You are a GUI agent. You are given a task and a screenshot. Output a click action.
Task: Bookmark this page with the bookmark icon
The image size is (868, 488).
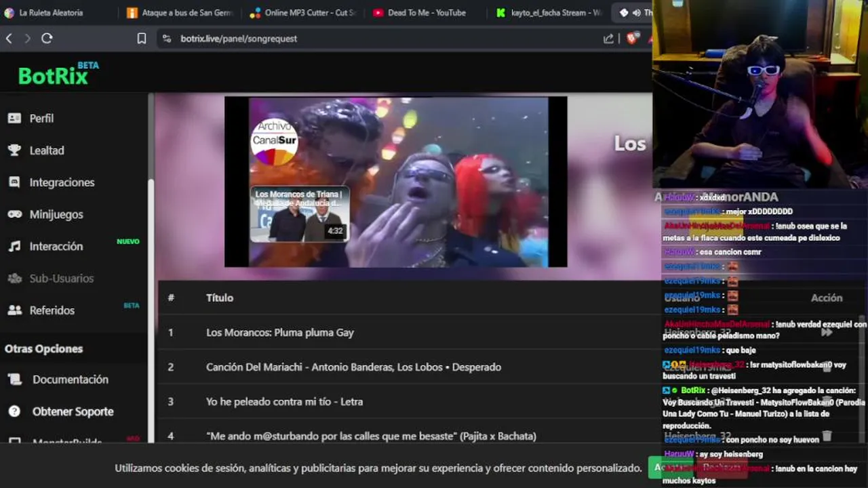pos(142,39)
